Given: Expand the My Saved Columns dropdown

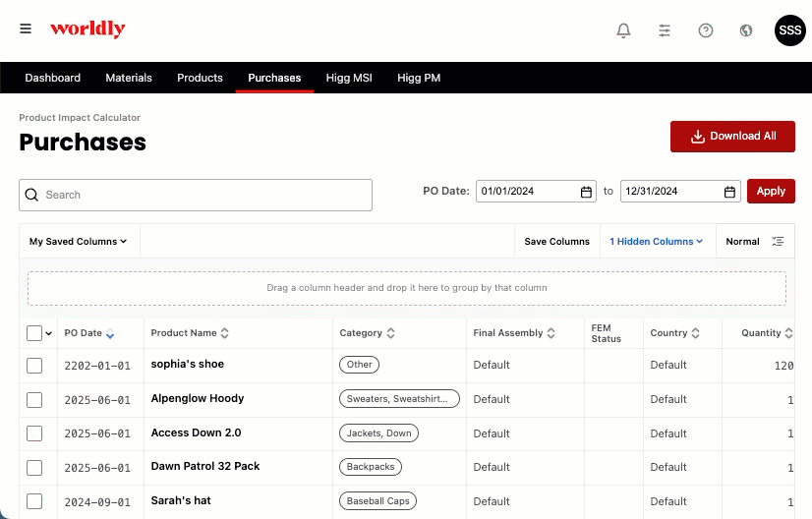Looking at the screenshot, I should pos(79,242).
